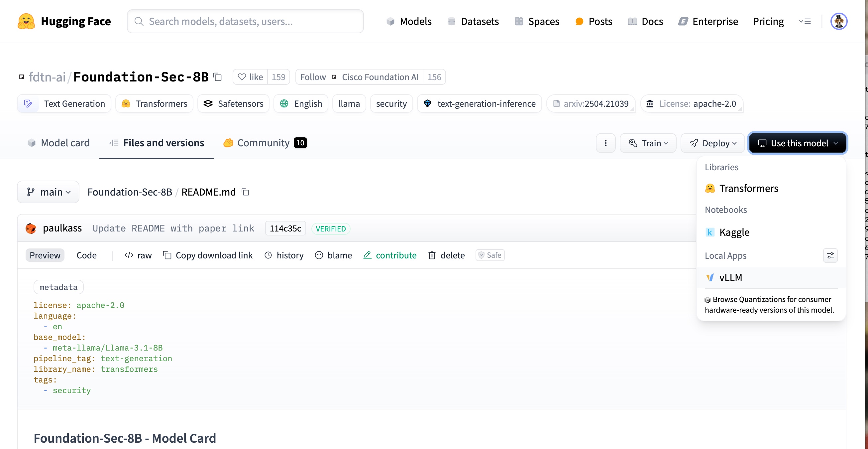Click the security tag
Viewport: 868px width, 449px height.
(x=391, y=103)
